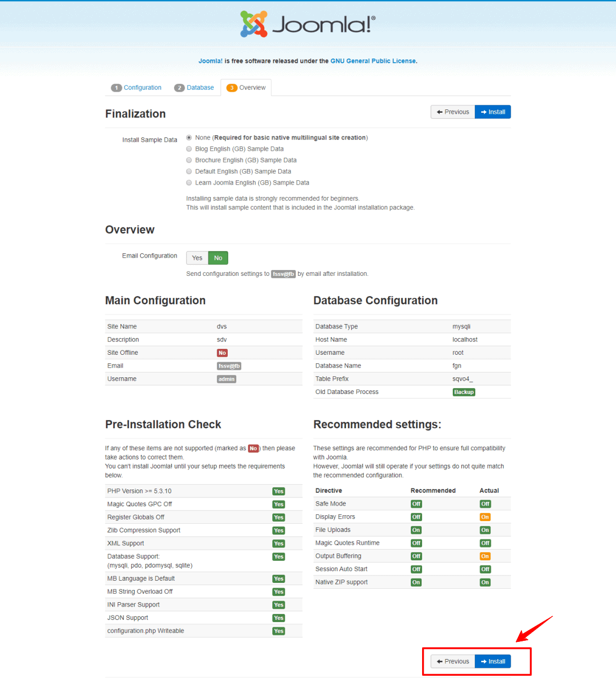Viewport: 616px width, 687px height.
Task: Click the 'sqvo4_' Table Prefix value
Action: (x=462, y=379)
